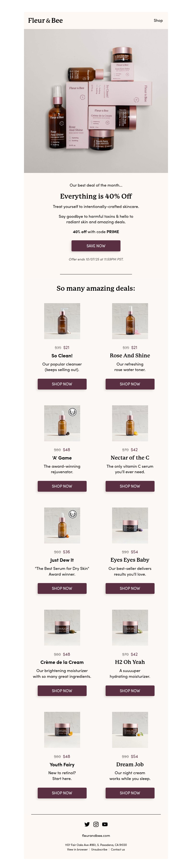Open the Youth Fairy product image
The height and width of the screenshot is (868, 192).
(62, 730)
